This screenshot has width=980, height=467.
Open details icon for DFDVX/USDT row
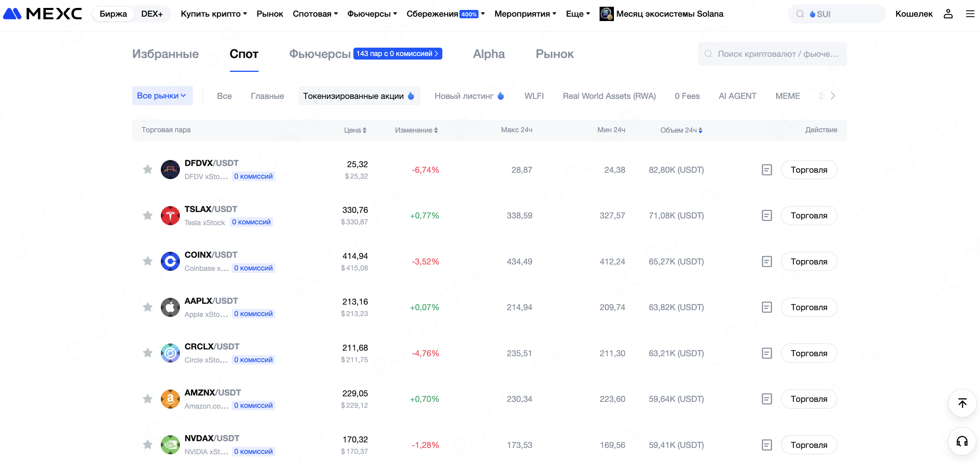pos(767,170)
